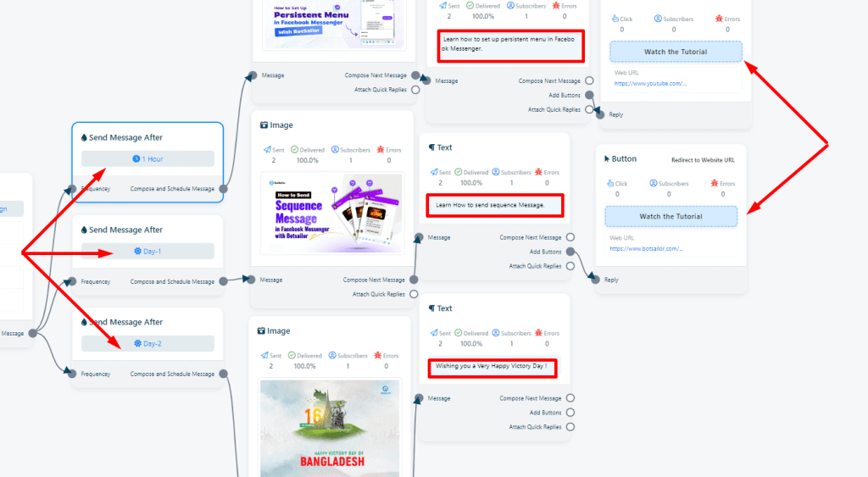
Task: Click the Compose and Schedule Message port on the Day-2 node
Action: point(223,374)
